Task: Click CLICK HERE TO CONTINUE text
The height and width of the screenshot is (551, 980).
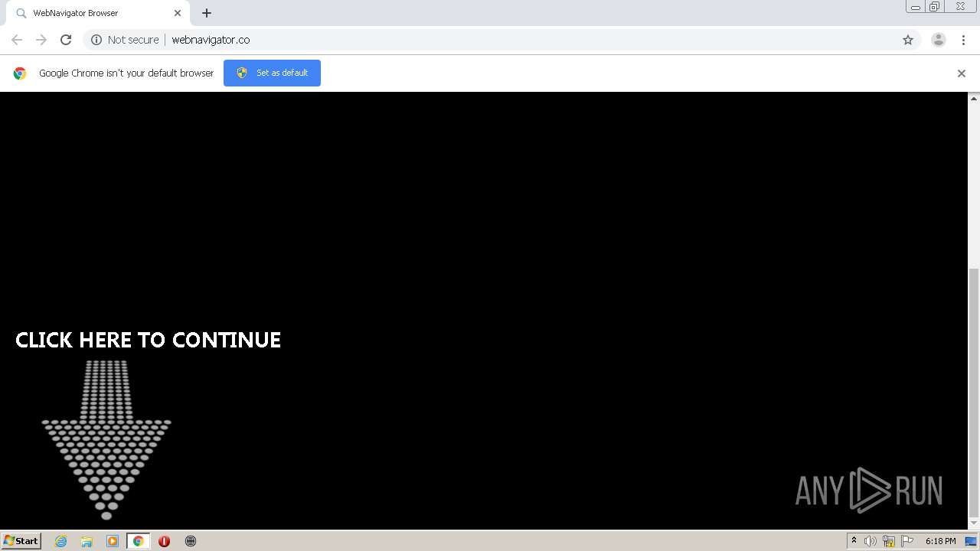Action: pyautogui.click(x=148, y=340)
